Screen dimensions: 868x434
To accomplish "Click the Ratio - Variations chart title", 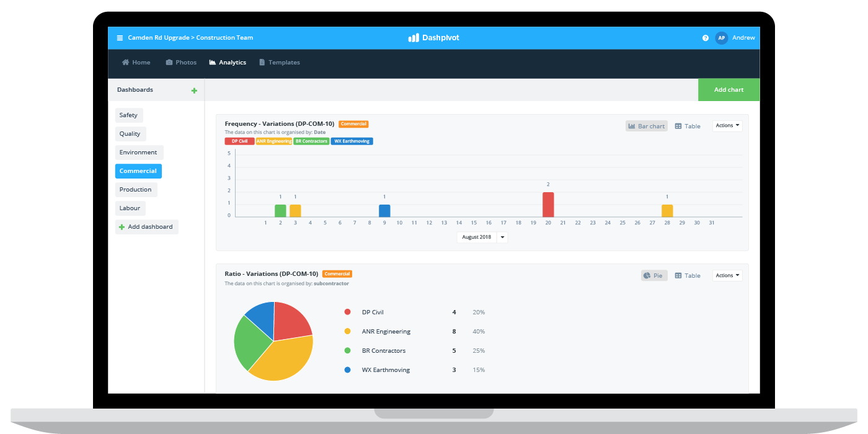I will pos(272,274).
